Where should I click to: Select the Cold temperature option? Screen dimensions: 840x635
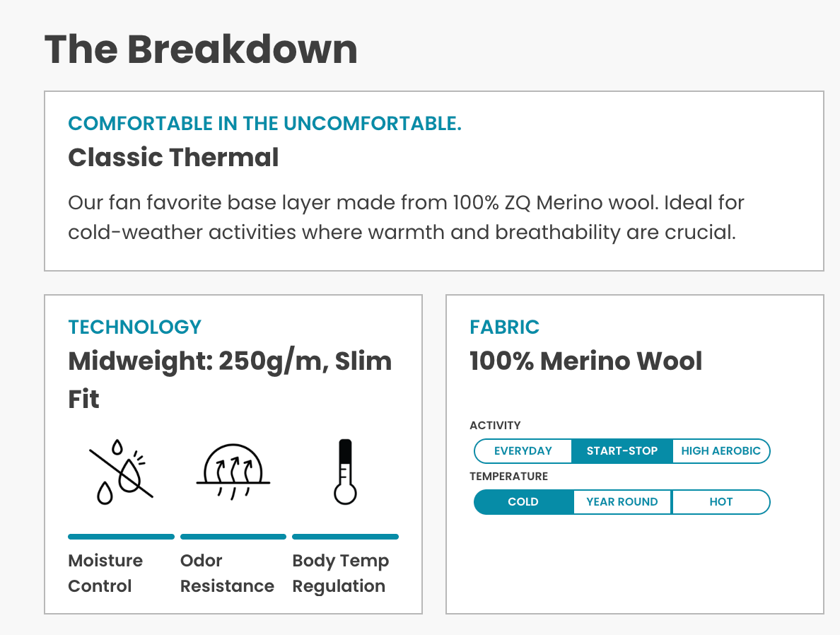tap(523, 502)
